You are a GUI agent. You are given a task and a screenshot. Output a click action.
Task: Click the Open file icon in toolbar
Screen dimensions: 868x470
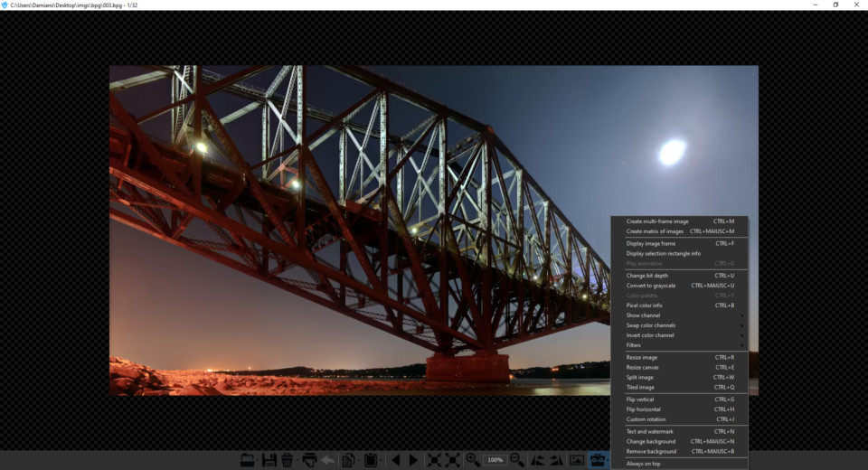pos(248,460)
